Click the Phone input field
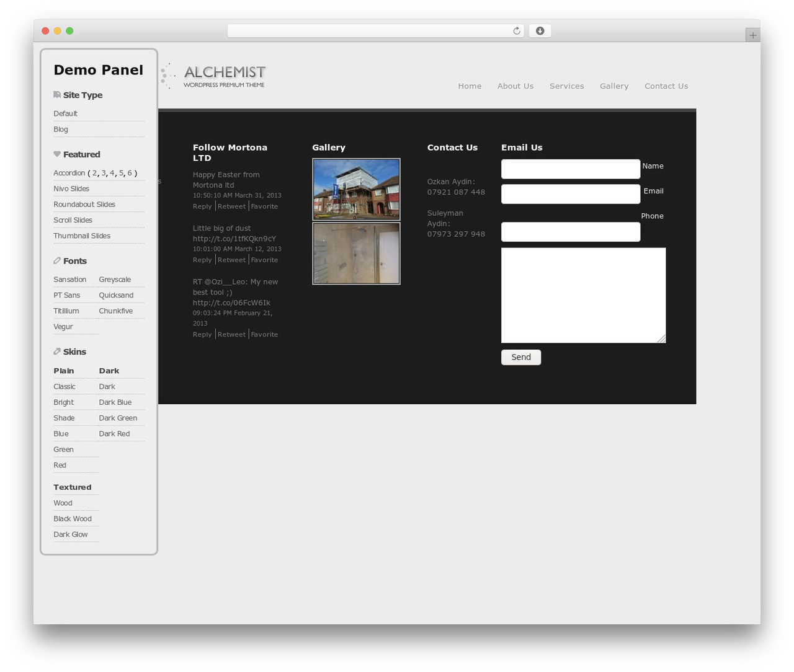The image size is (794, 672). point(571,232)
